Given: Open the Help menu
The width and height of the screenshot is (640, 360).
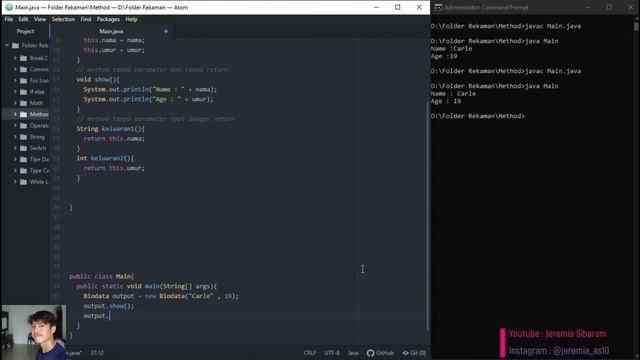Looking at the screenshot, I should pyautogui.click(x=131, y=19).
